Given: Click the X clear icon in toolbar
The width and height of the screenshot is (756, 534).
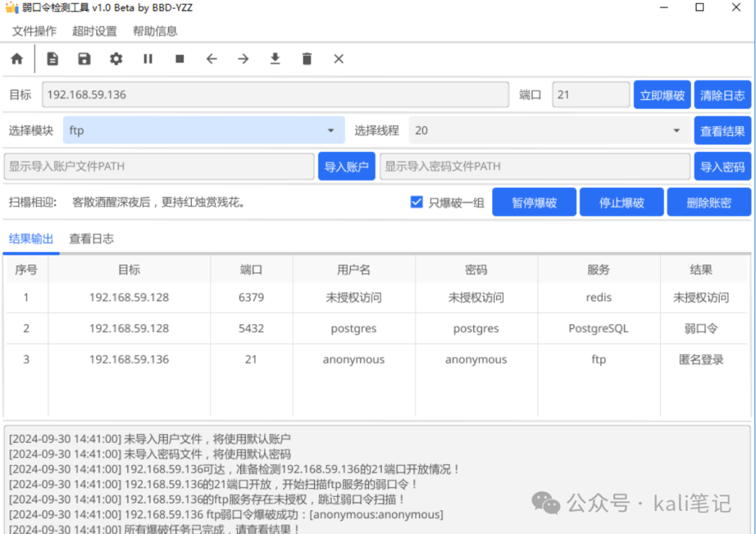Looking at the screenshot, I should (x=338, y=59).
